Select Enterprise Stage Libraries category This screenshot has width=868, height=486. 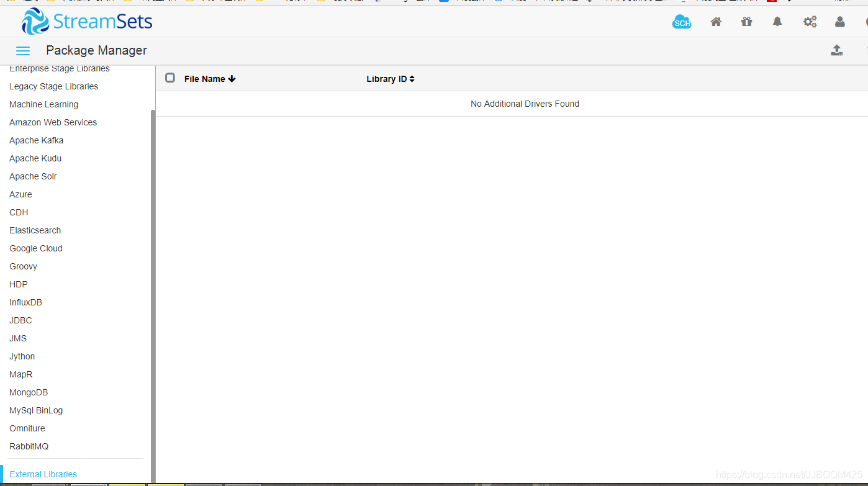click(60, 68)
